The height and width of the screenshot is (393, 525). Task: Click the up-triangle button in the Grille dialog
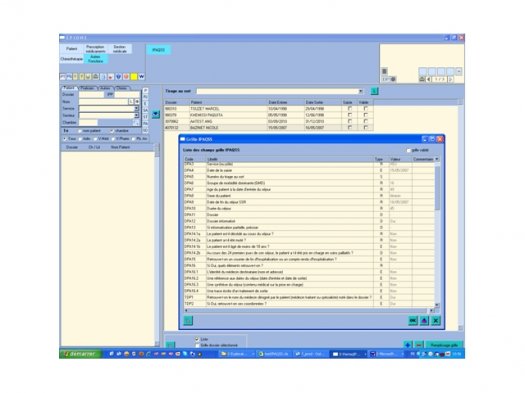click(424, 321)
